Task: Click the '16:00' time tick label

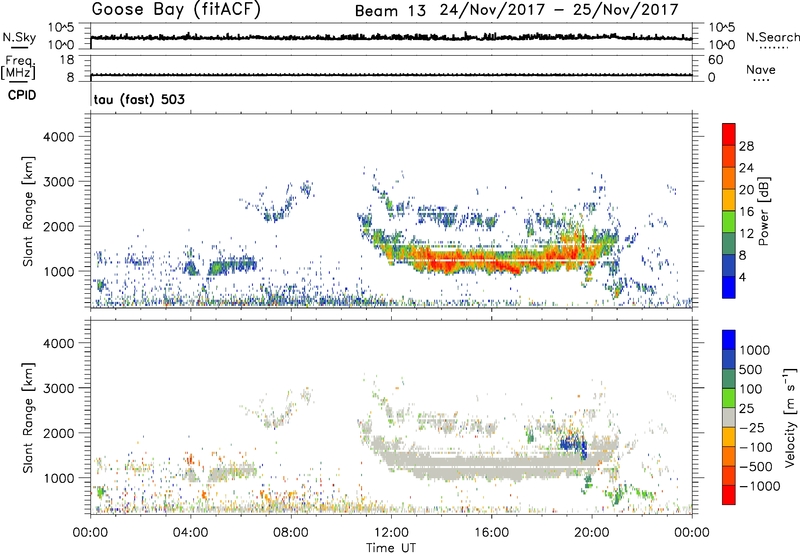Action: point(491,533)
